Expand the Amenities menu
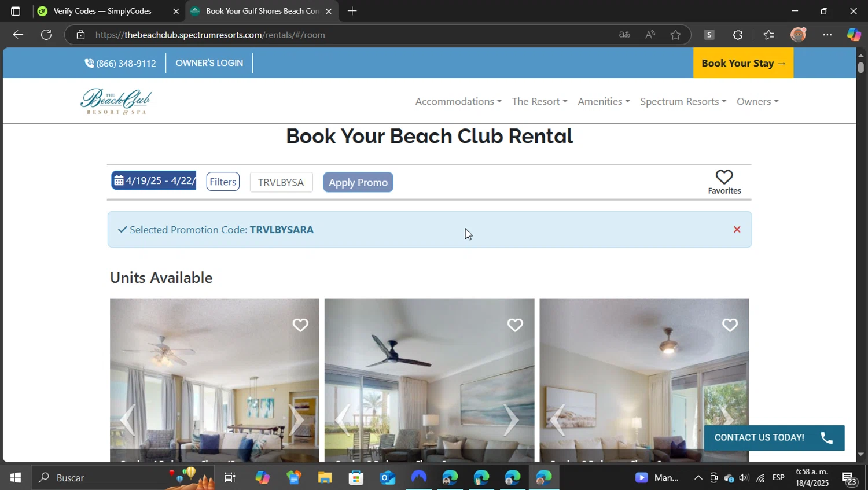 pos(604,101)
